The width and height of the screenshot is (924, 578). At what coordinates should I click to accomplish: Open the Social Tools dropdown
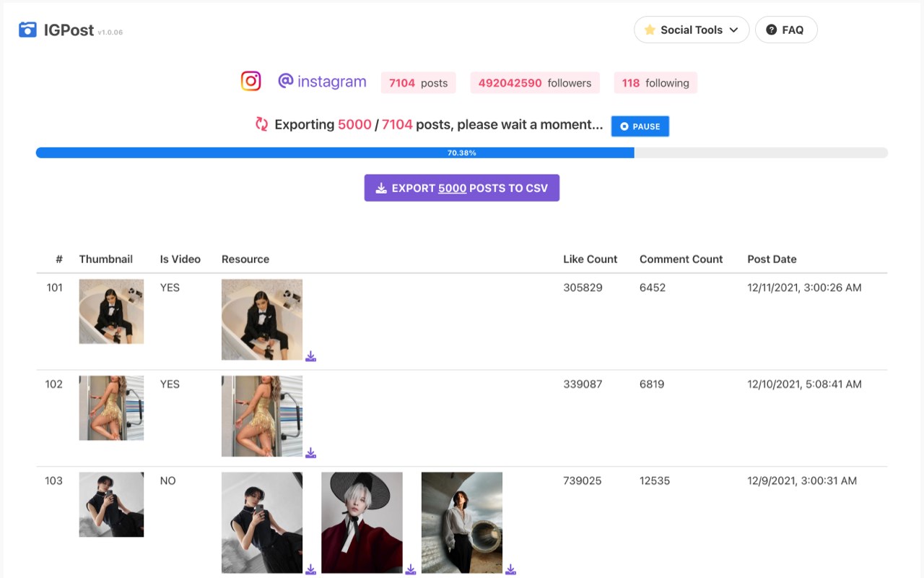692,30
